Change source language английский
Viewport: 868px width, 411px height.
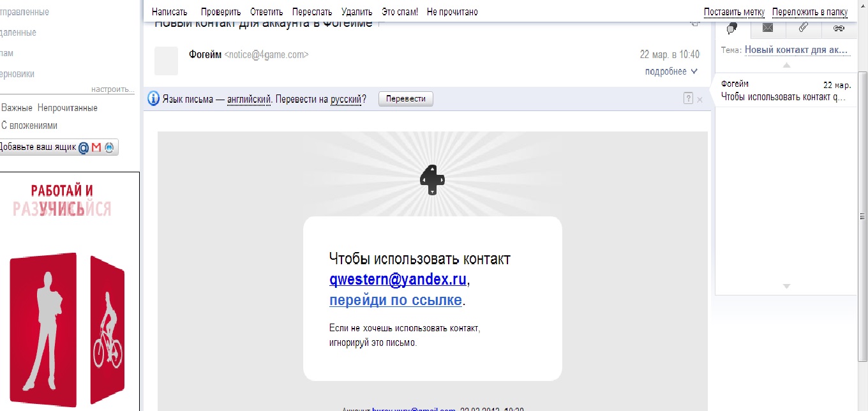pos(249,100)
